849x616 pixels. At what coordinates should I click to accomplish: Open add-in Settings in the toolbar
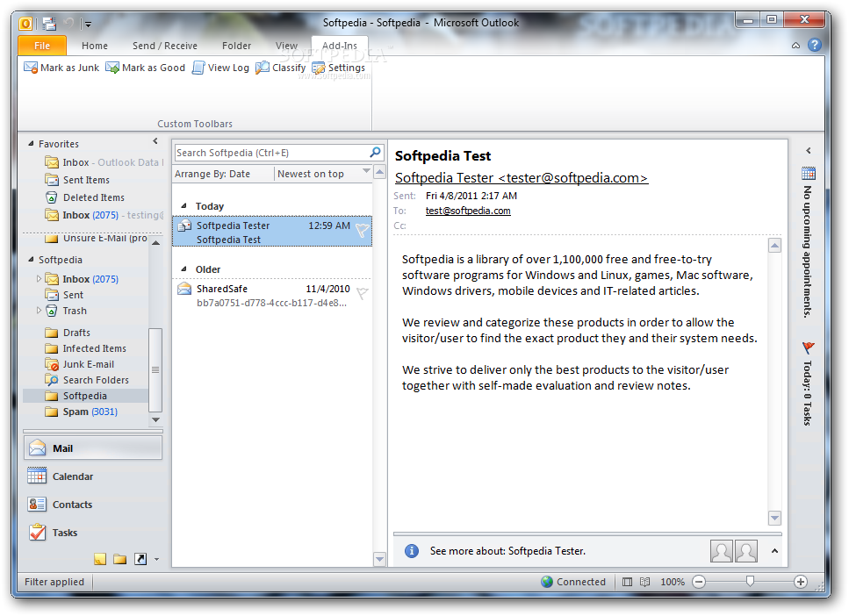[338, 68]
